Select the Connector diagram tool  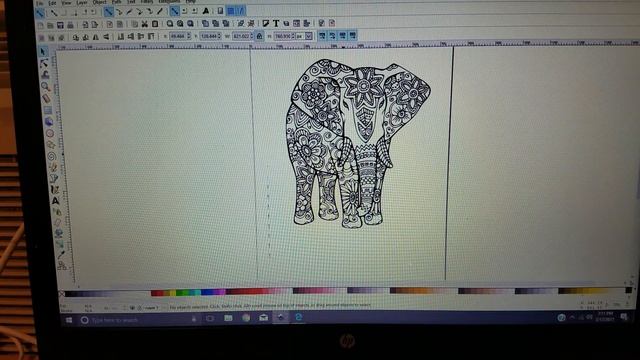point(62,266)
